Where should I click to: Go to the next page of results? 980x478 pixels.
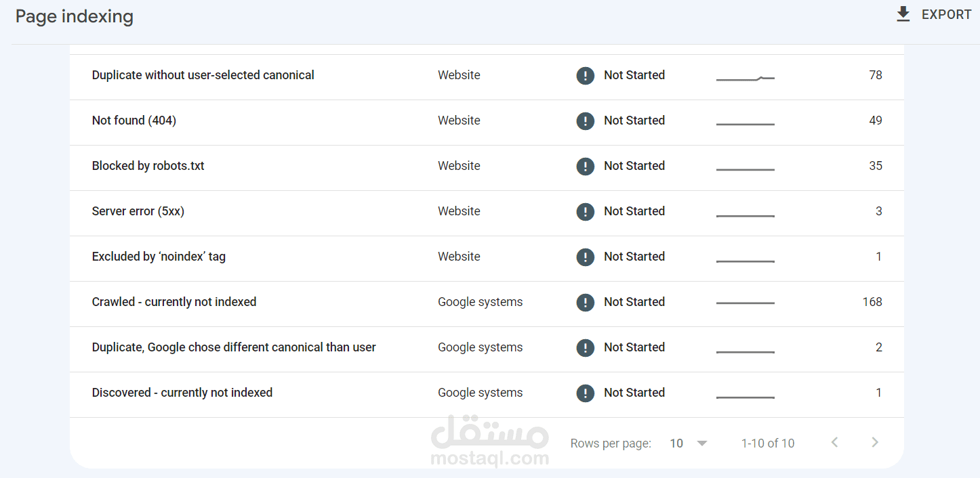(x=875, y=443)
